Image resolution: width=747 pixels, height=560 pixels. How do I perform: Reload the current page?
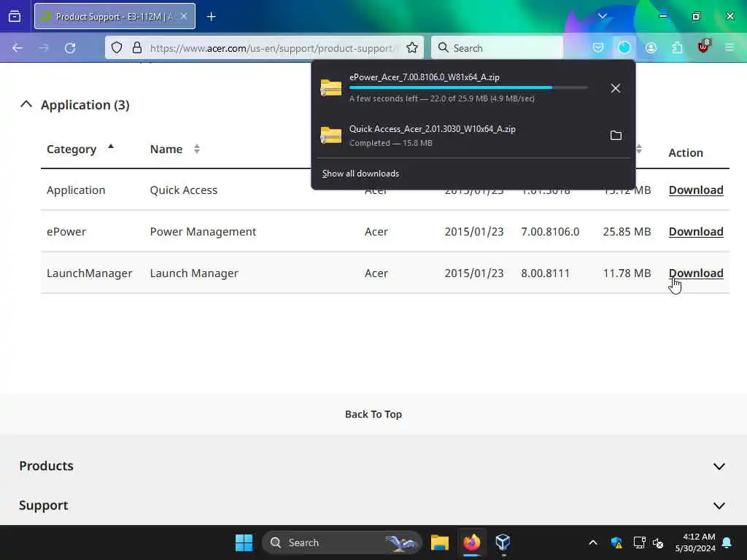pyautogui.click(x=70, y=48)
